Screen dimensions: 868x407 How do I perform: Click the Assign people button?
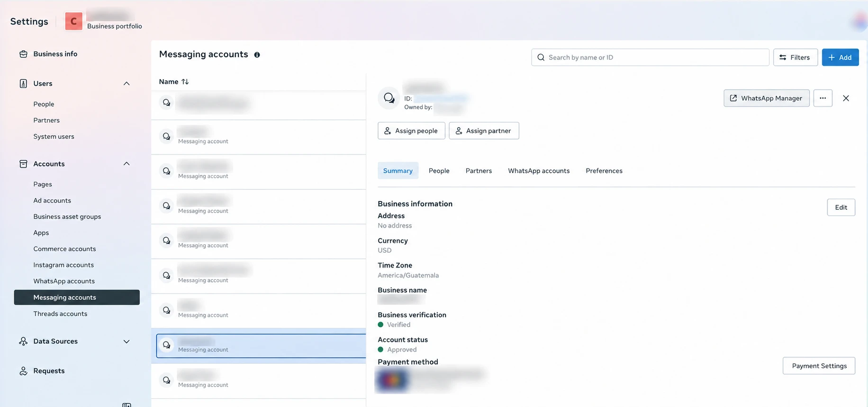411,131
